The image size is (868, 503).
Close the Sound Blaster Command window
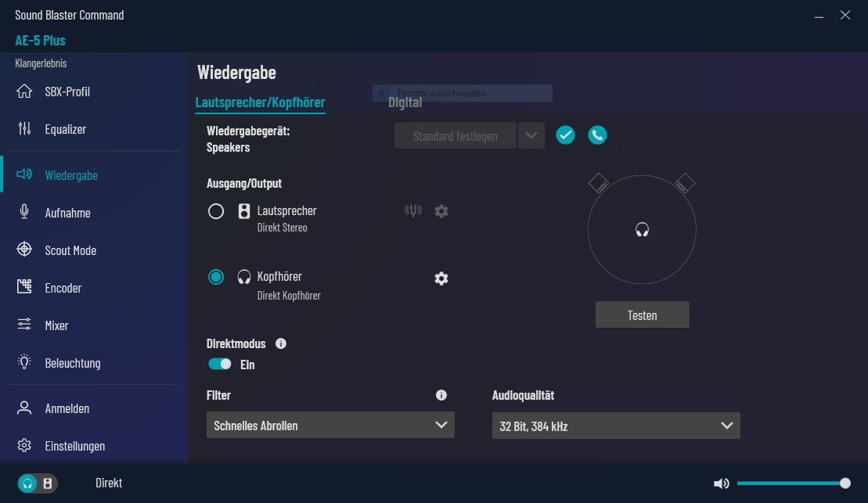(x=845, y=16)
